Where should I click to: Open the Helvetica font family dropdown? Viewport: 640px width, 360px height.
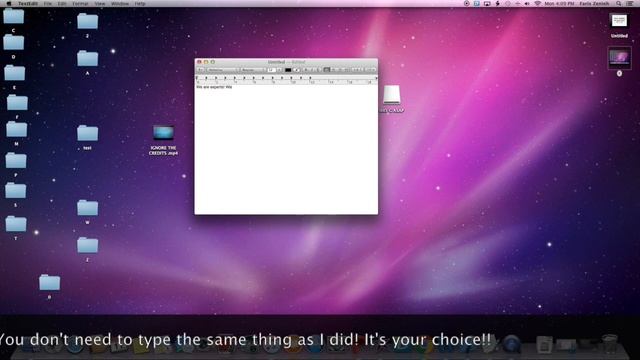[222, 70]
